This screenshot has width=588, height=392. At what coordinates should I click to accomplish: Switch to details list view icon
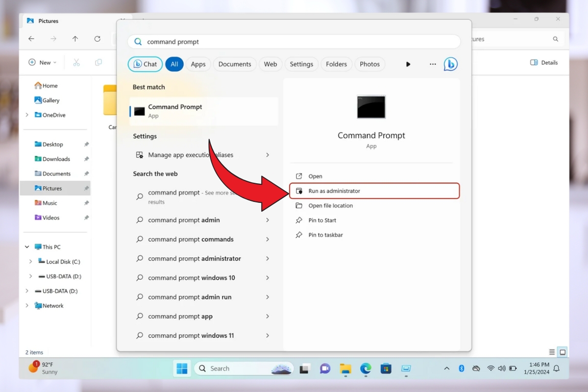point(552,352)
